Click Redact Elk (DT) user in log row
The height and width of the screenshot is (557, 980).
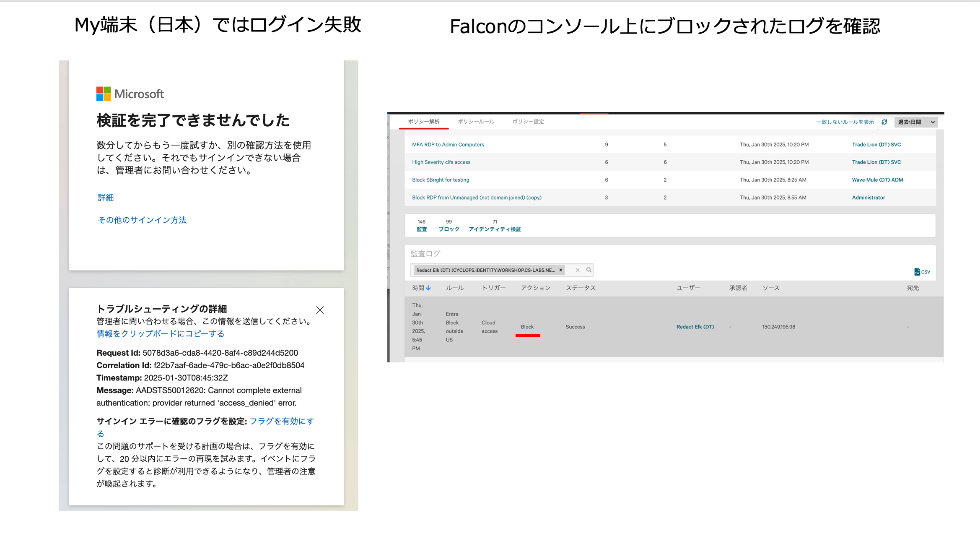(695, 327)
